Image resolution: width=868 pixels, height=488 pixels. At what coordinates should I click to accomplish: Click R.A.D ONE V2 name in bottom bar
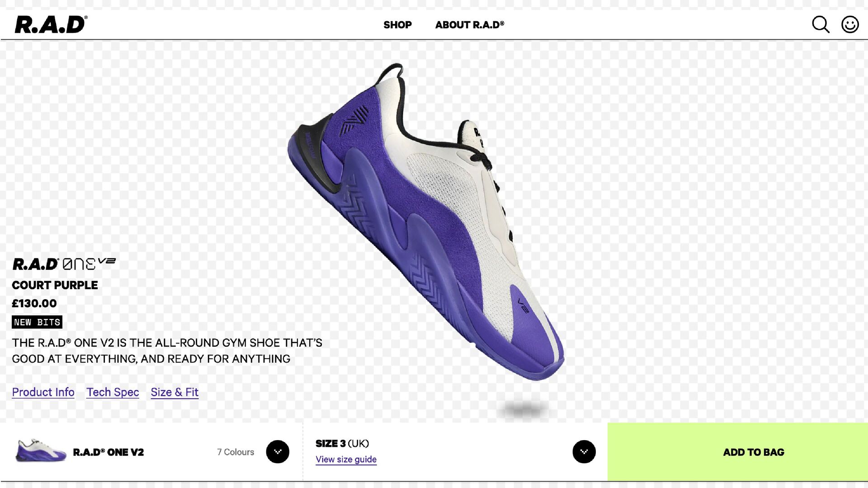108,452
